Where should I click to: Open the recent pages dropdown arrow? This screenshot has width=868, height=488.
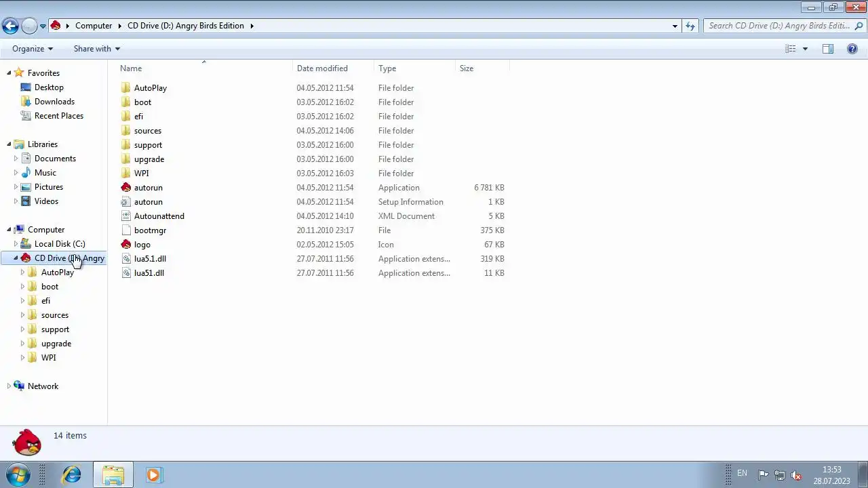tap(43, 26)
